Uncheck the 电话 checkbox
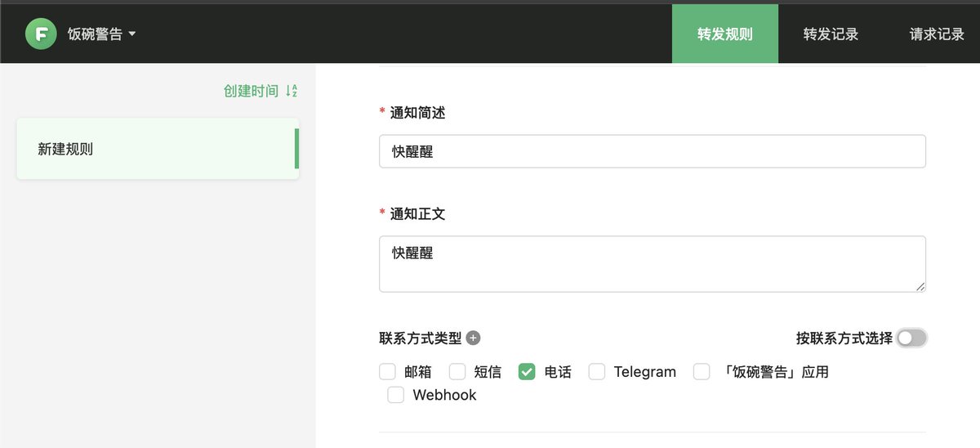The width and height of the screenshot is (980, 448). (527, 372)
